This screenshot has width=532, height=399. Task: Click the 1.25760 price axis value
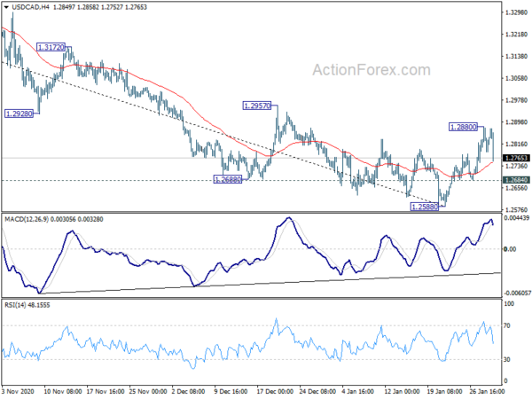coord(516,210)
